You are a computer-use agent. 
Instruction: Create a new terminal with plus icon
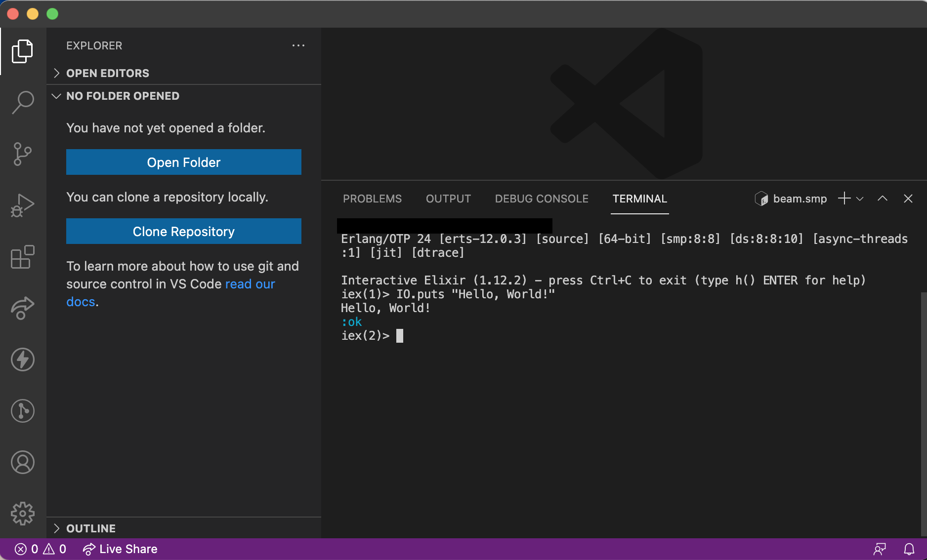pos(844,199)
